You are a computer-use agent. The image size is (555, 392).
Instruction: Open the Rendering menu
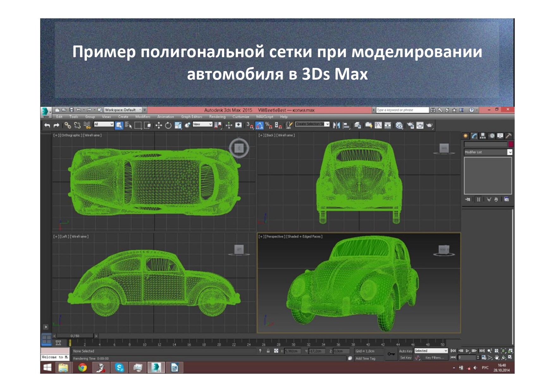point(217,117)
